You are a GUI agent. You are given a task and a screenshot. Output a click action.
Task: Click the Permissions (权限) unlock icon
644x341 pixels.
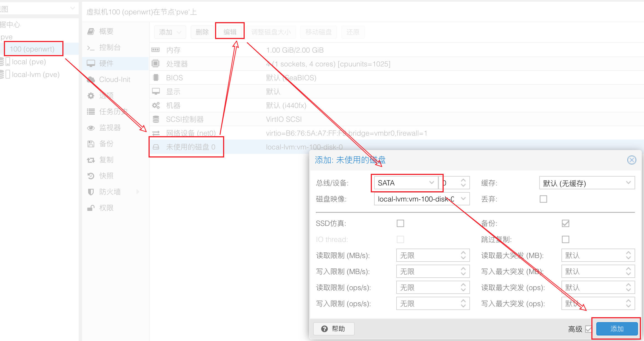tap(91, 208)
